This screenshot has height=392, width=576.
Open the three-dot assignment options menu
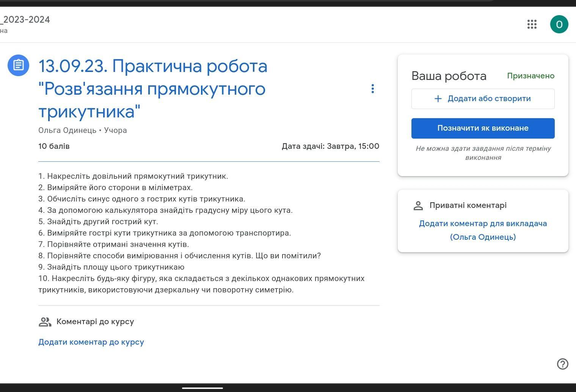click(x=372, y=89)
